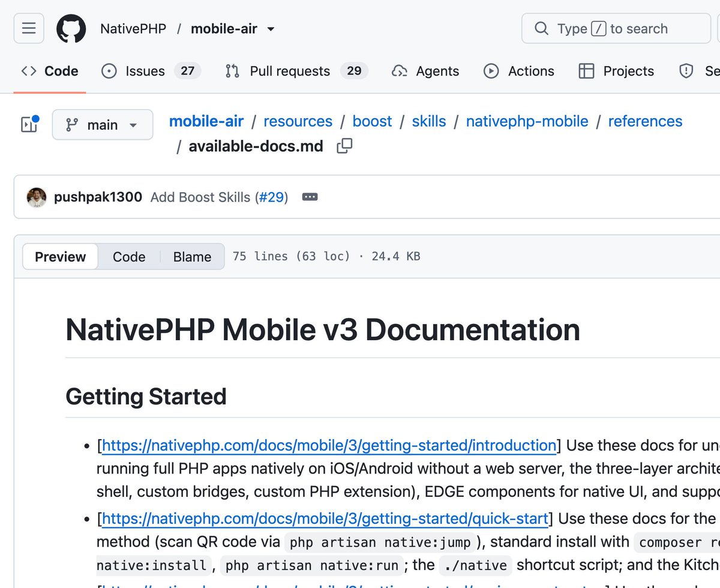Expand the file tree side panel
This screenshot has height=588, width=720.
click(29, 124)
